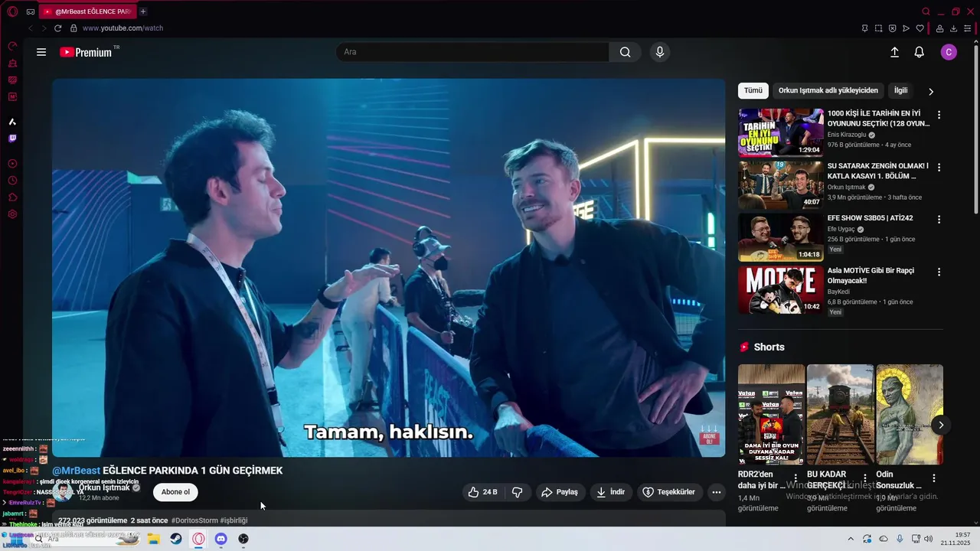Open Extensions cube icon in sidebar

(12, 197)
